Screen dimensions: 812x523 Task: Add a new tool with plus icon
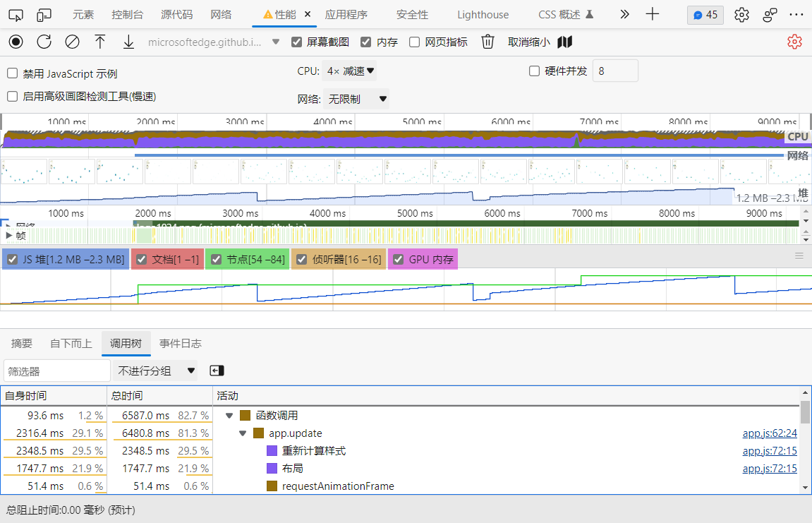[x=653, y=14]
